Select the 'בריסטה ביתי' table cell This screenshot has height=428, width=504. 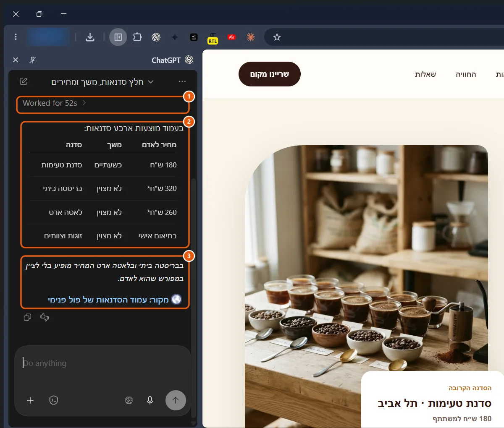(x=63, y=188)
